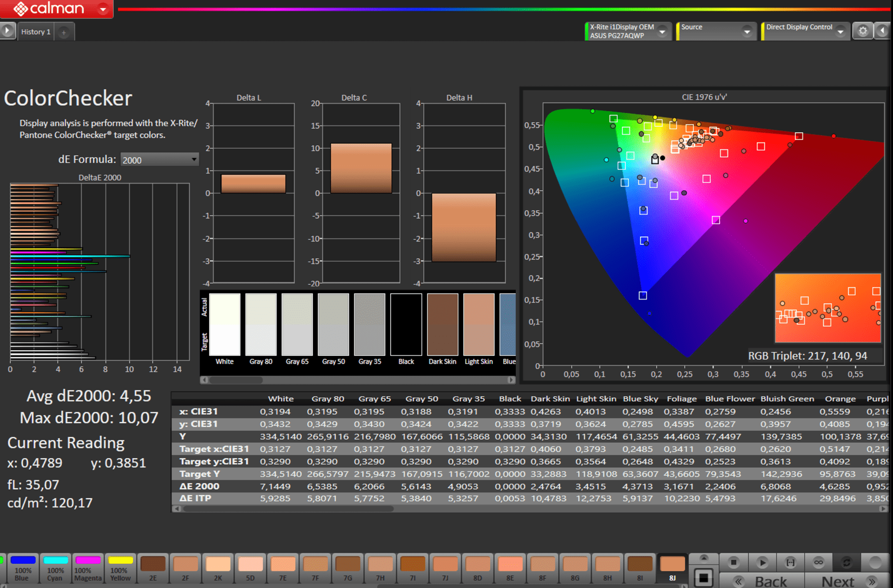
Task: Open the Direct Display Control dropdown
Action: pyautogui.click(x=840, y=31)
